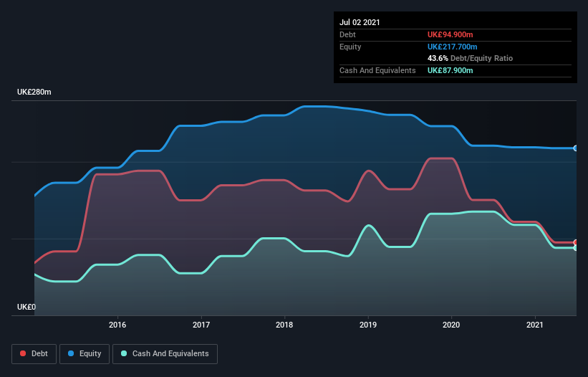The height and width of the screenshot is (377, 588).
Task: Toggle the Equity series legend button
Action: [85, 354]
